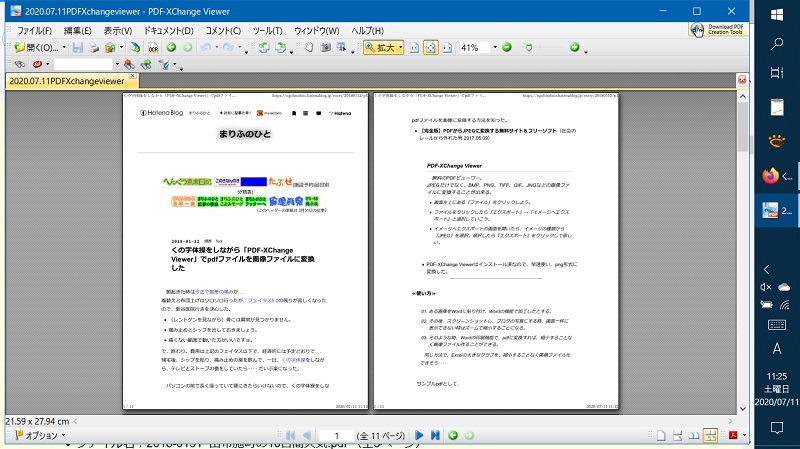
Task: Expand the 拡大 zoom tool dropdown arrow
Action: pos(401,47)
